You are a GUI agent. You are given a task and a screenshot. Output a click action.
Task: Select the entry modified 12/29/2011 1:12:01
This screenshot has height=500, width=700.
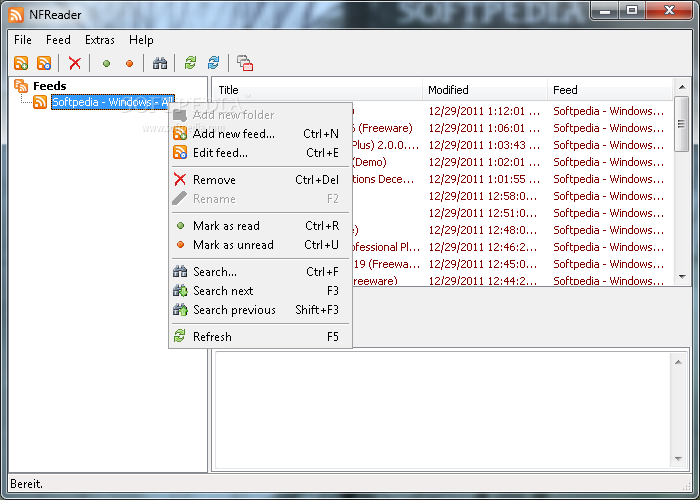(x=484, y=111)
